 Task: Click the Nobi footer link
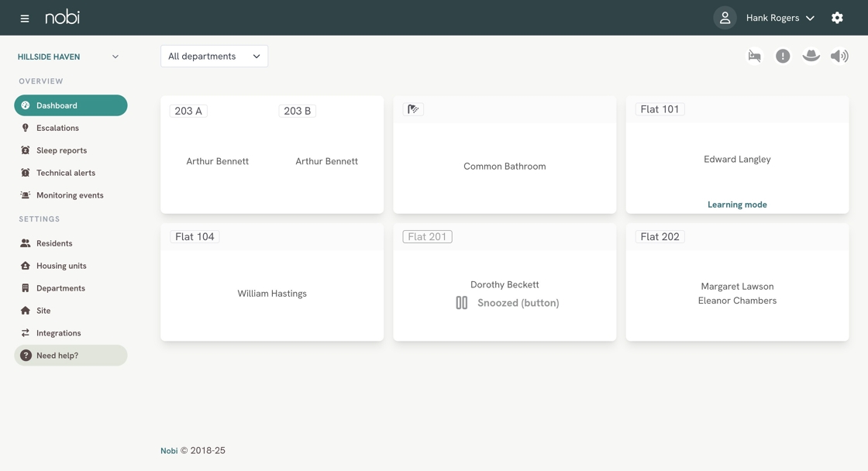click(169, 451)
